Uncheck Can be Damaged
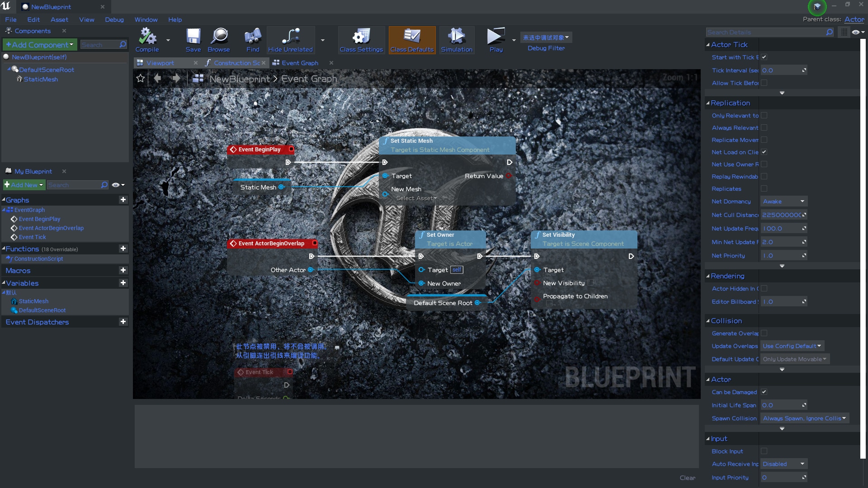 point(765,392)
